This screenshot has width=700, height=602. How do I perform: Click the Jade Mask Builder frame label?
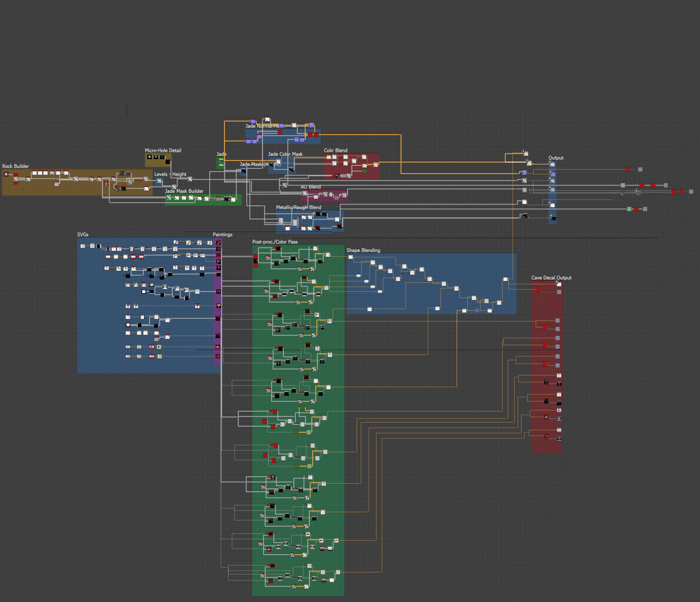click(x=184, y=191)
